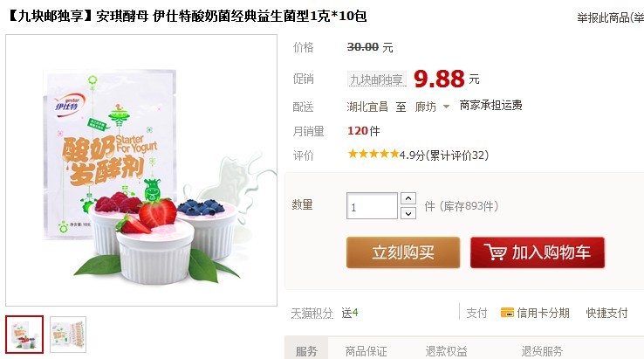Click the five-star rating icons
The height and width of the screenshot is (359, 644).
(x=373, y=155)
